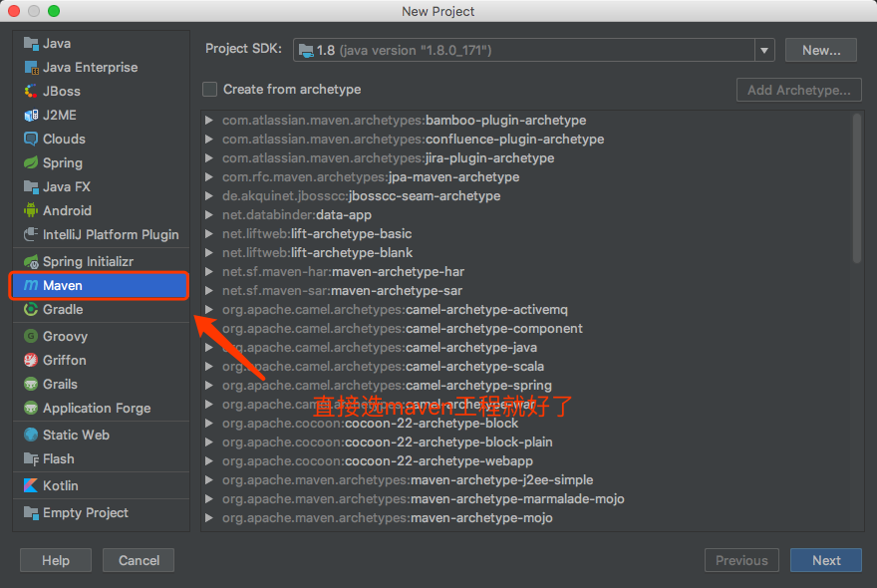Pick the JBoss icon in the sidebar
The height and width of the screenshot is (588, 877).
pyautogui.click(x=31, y=92)
